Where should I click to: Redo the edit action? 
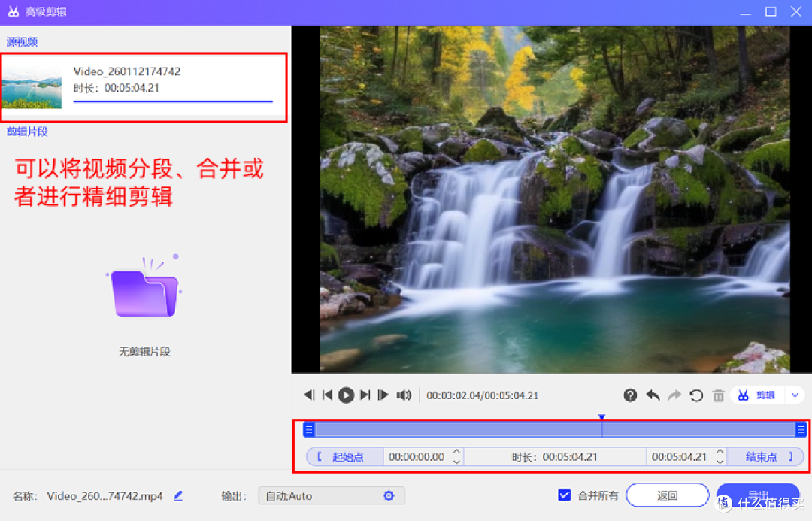(x=674, y=395)
